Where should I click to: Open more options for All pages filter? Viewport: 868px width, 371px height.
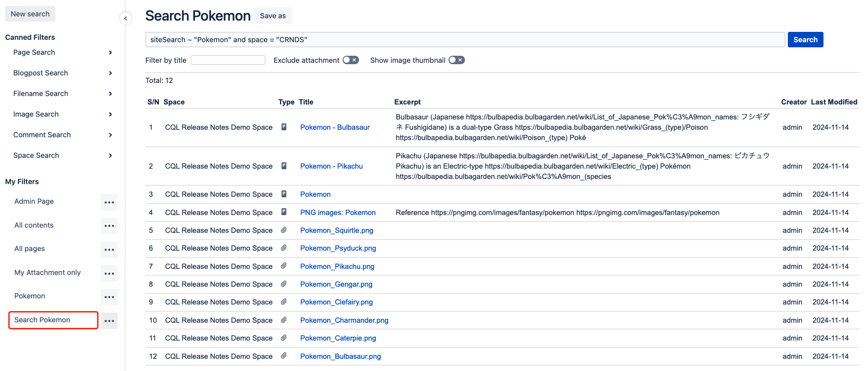pos(109,250)
